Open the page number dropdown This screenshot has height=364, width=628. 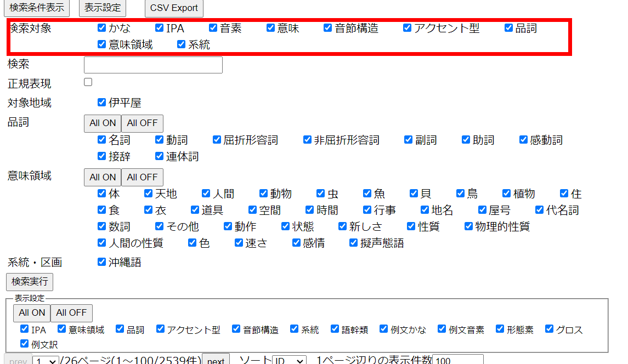click(x=46, y=361)
